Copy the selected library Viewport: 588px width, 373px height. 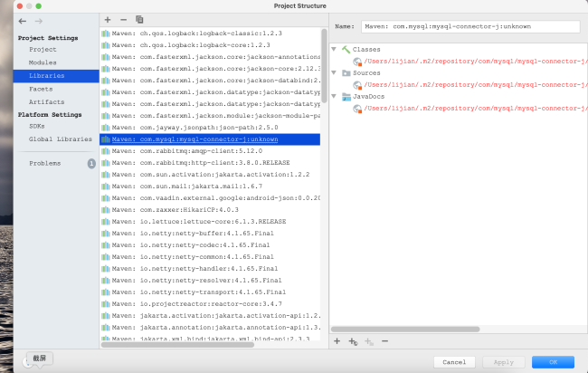tap(139, 19)
